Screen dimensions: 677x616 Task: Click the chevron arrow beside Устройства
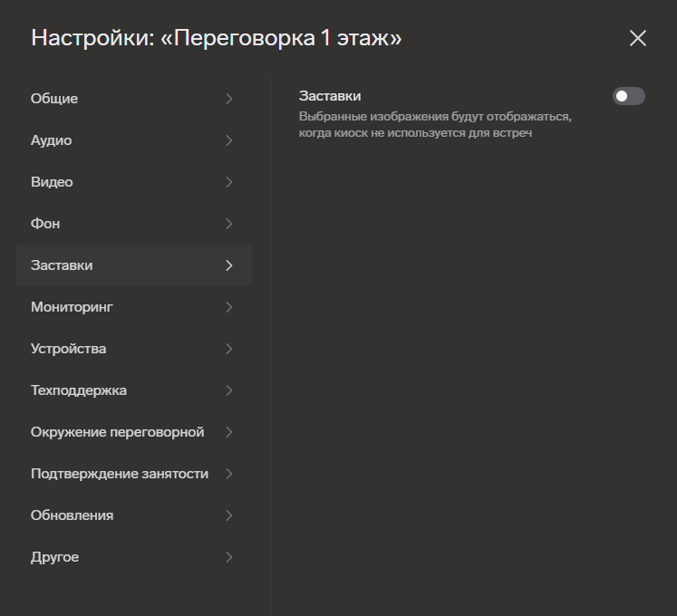tap(228, 349)
